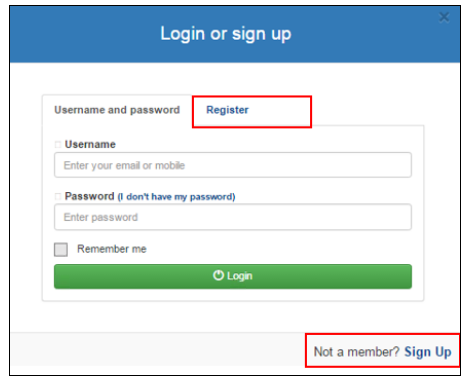Image resolution: width=468 pixels, height=388 pixels.
Task: Focus the Enter password input field
Action: pos(233,217)
